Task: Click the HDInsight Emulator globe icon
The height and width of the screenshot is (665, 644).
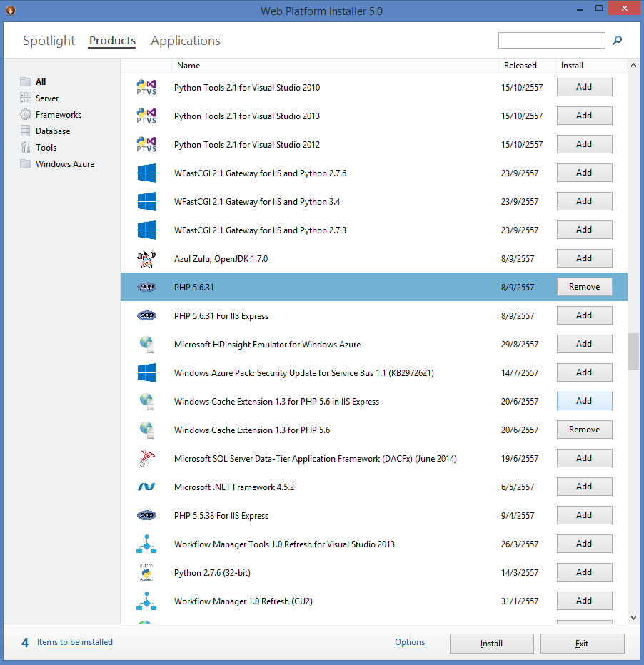Action: click(x=146, y=345)
